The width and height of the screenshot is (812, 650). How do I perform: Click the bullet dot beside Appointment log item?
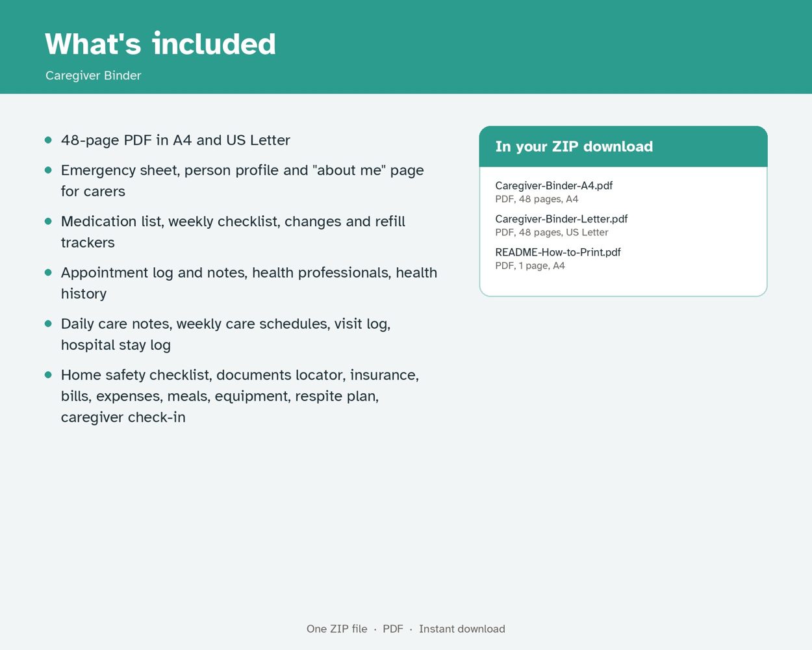click(48, 272)
